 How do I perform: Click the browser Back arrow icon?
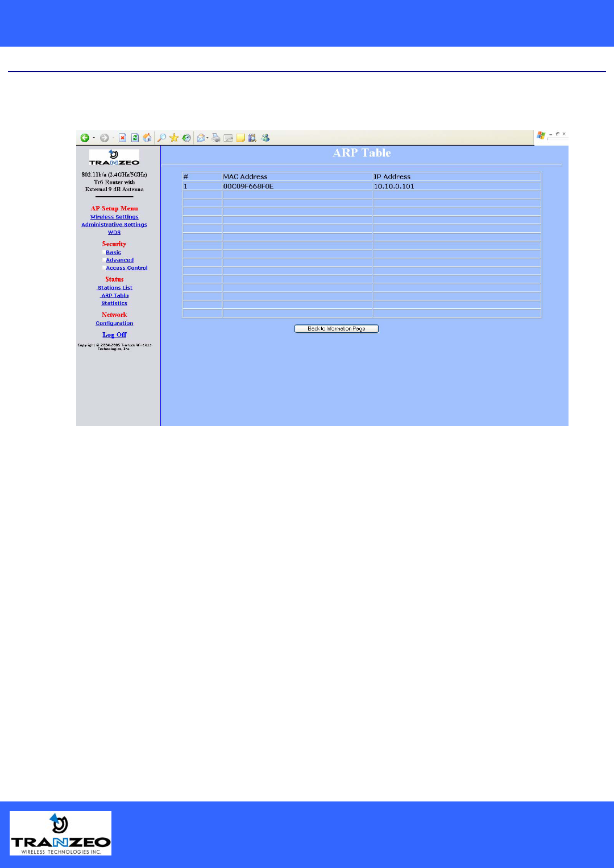coord(85,138)
